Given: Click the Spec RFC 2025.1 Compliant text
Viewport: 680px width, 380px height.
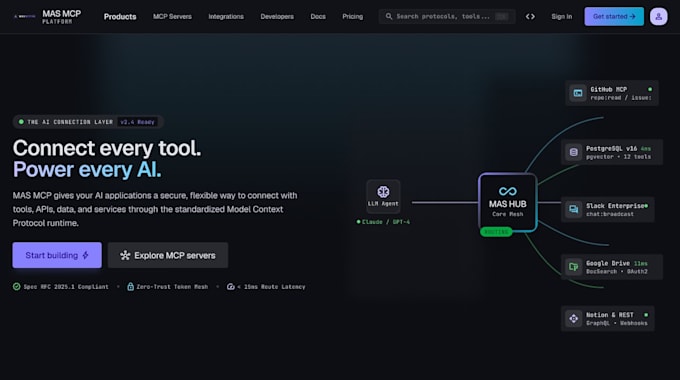Looking at the screenshot, I should tap(66, 287).
